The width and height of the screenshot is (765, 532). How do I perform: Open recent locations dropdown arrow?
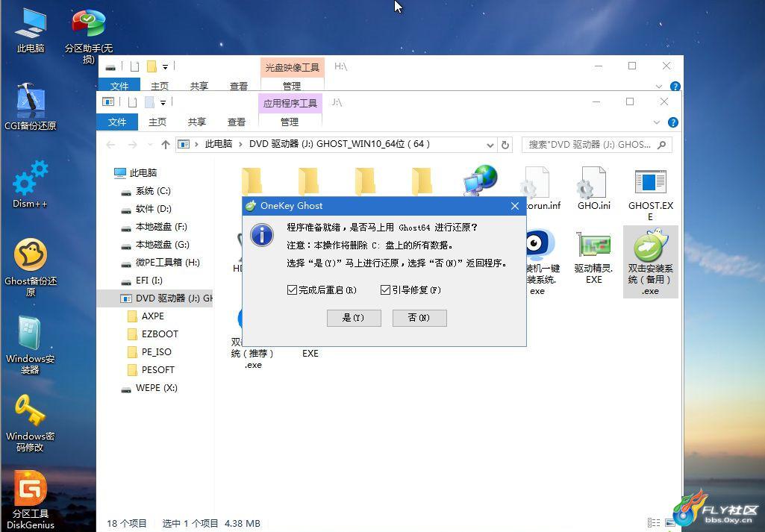[x=150, y=145]
